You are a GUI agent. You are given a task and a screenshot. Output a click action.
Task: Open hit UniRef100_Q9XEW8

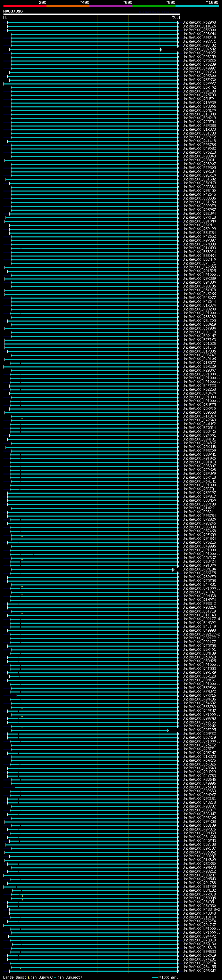pos(199,91)
